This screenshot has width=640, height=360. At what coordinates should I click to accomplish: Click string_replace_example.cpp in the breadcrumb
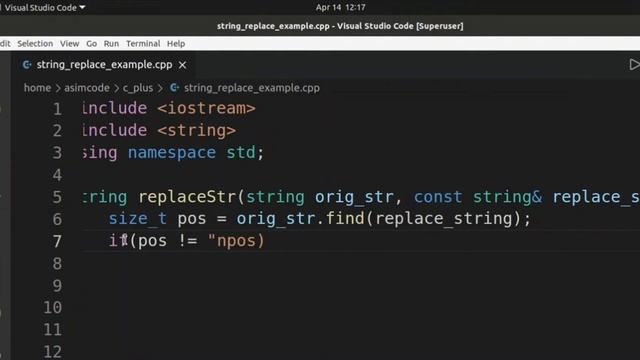tap(251, 88)
